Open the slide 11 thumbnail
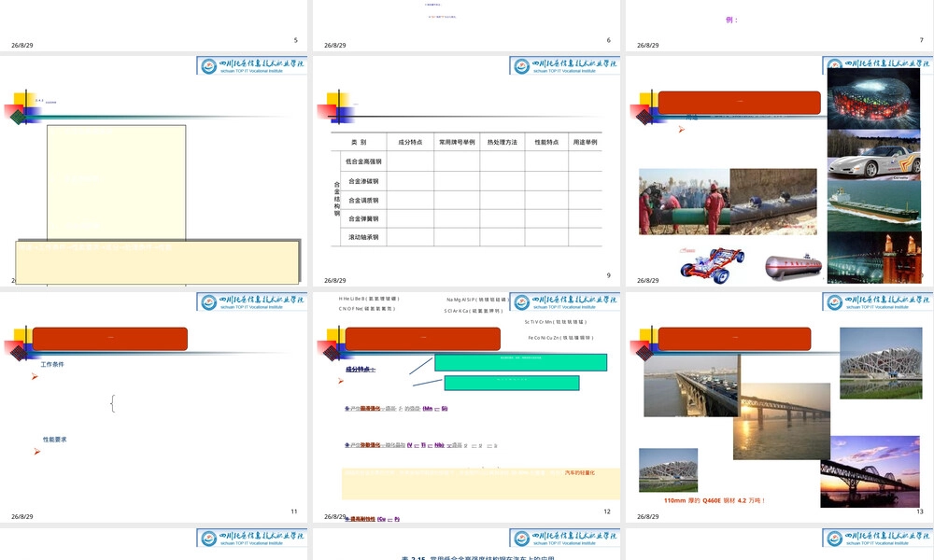934x560 pixels. (154, 407)
